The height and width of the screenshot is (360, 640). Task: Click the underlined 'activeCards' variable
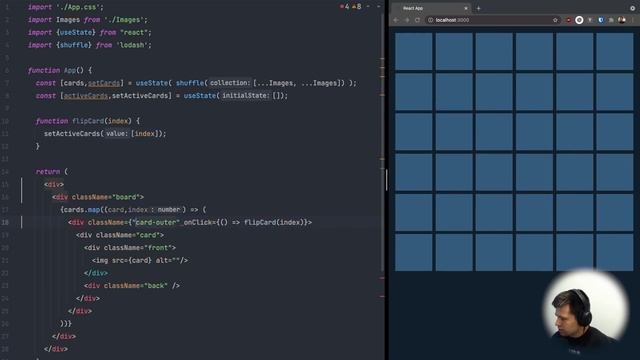(86, 96)
